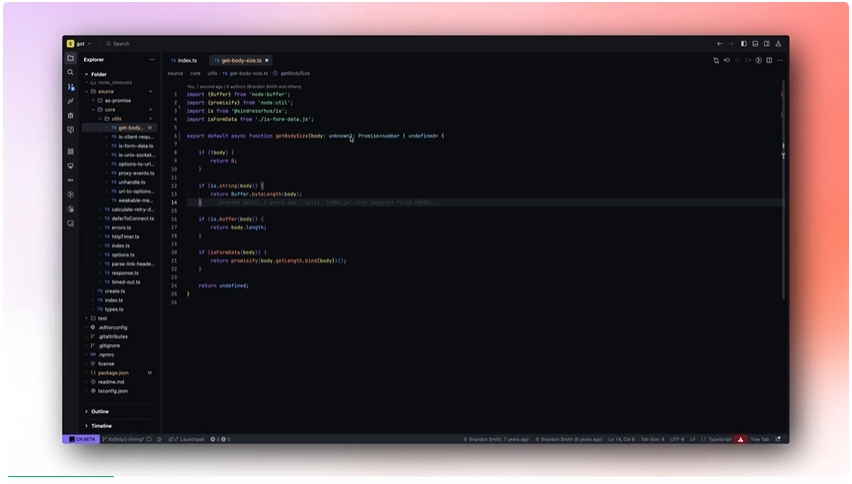Image resolution: width=852 pixels, height=484 pixels.
Task: Close the get-body-size.ts tab
Action: 267,60
